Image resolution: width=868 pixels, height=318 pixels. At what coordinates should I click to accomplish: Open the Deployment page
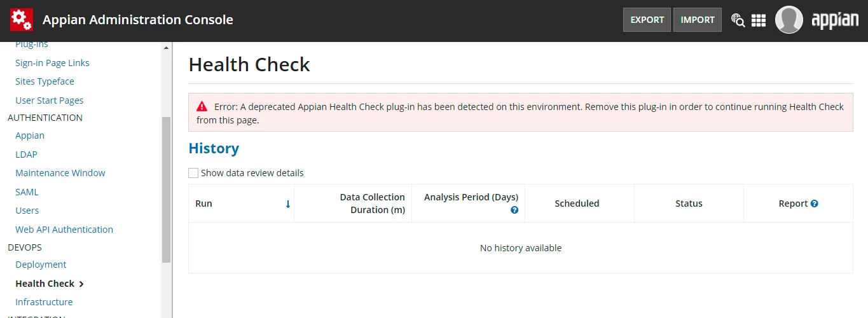[x=41, y=265]
